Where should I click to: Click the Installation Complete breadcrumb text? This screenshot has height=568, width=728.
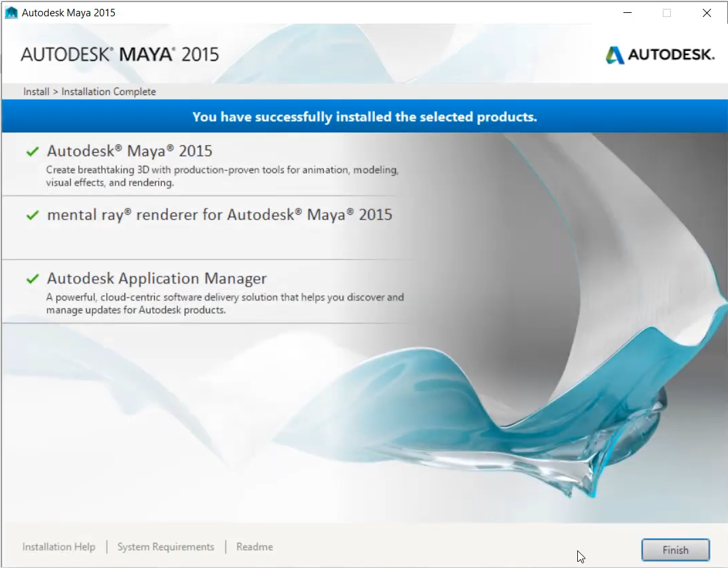(x=109, y=92)
